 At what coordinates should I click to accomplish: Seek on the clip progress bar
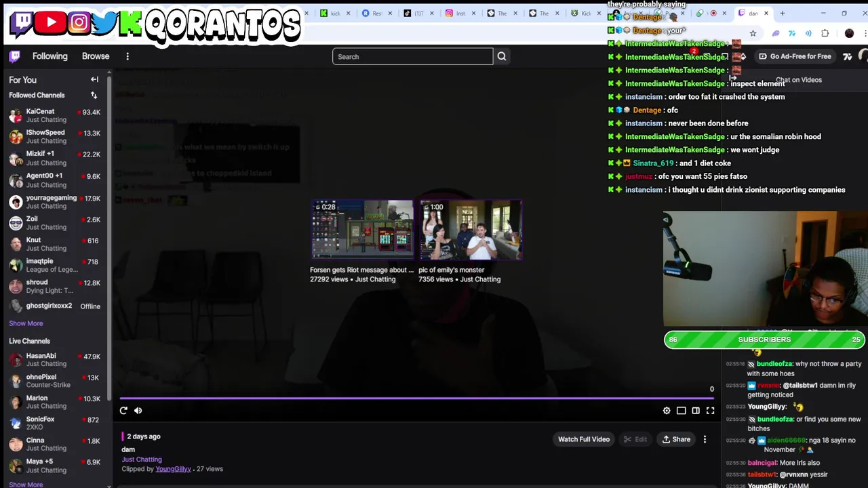pos(416,398)
